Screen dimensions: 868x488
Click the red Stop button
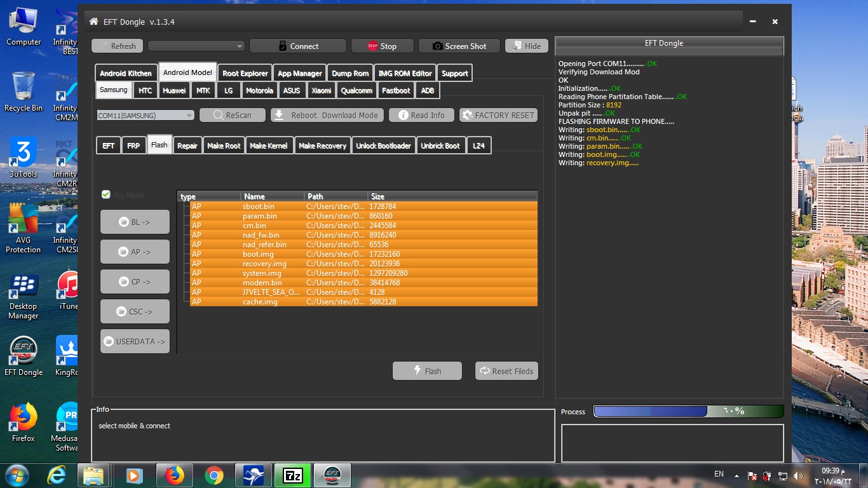(382, 46)
